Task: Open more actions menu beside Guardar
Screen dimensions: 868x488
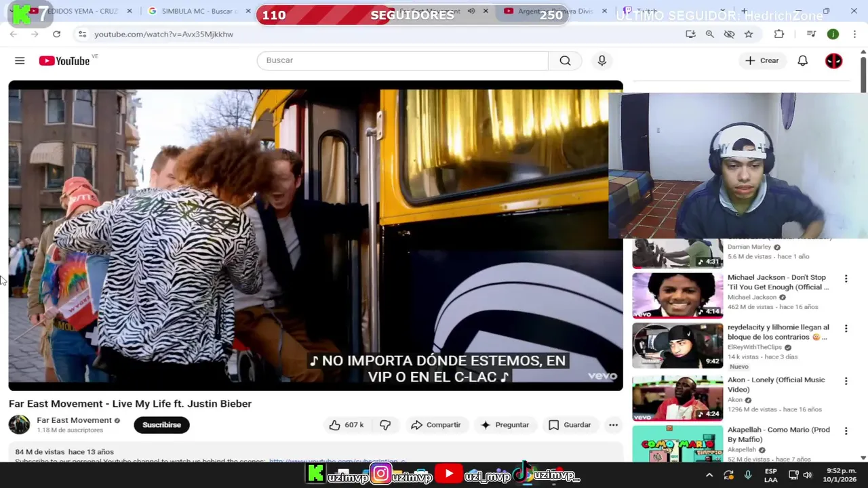Action: pyautogui.click(x=613, y=425)
